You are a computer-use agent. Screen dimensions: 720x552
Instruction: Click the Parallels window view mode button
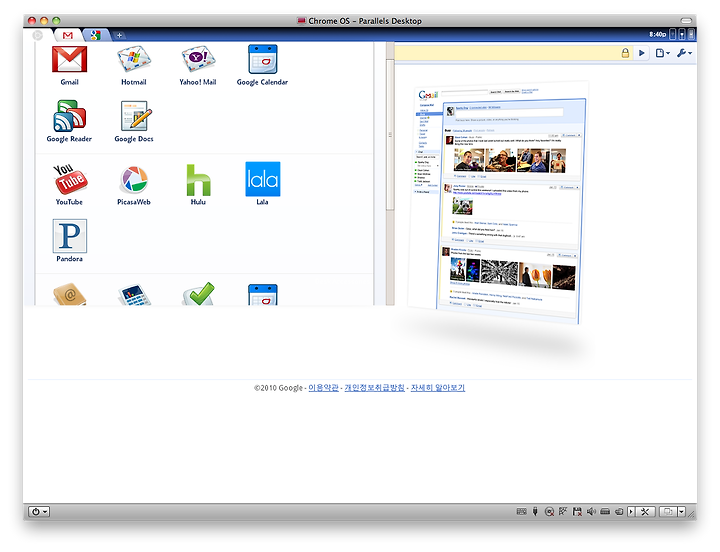668,512
